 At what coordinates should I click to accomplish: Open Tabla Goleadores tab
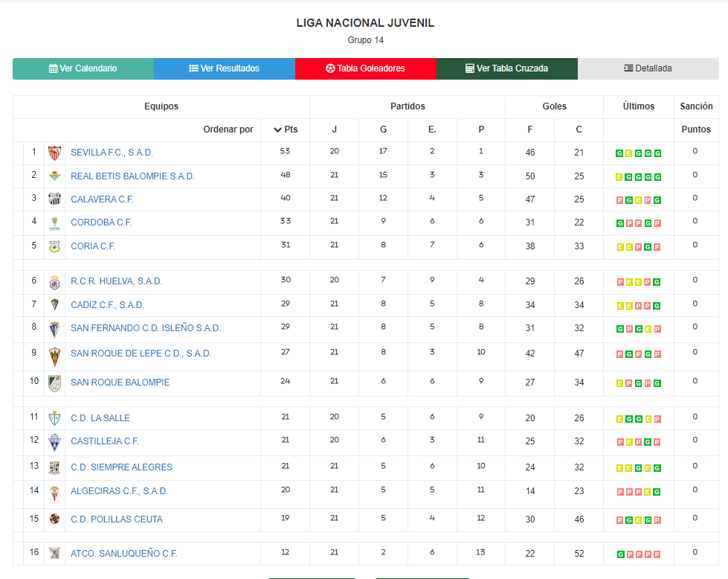click(x=365, y=68)
